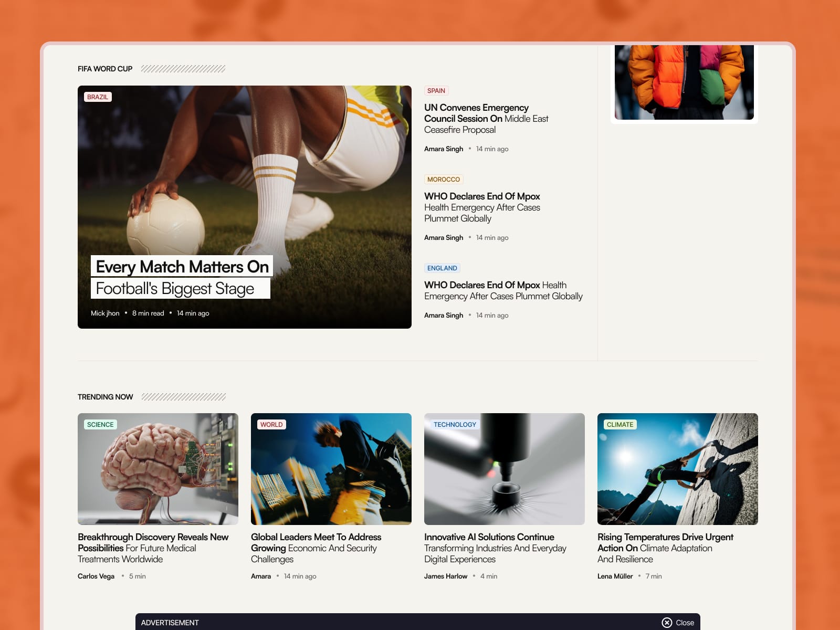Open the SPAIN category tag
Viewport: 840px width, 630px height.
[436, 91]
